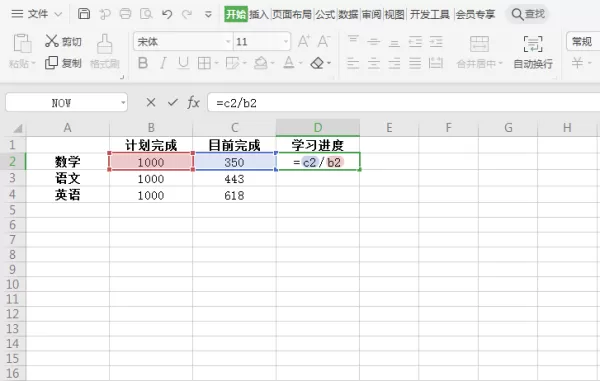Switch to 审阅 (Review) tab
This screenshot has width=600, height=381.
(371, 15)
